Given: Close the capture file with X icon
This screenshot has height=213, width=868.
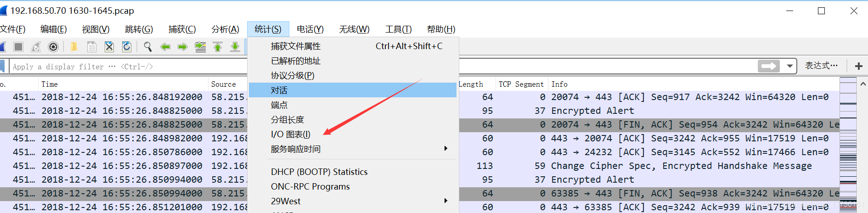Looking at the screenshot, I should pyautogui.click(x=109, y=47).
